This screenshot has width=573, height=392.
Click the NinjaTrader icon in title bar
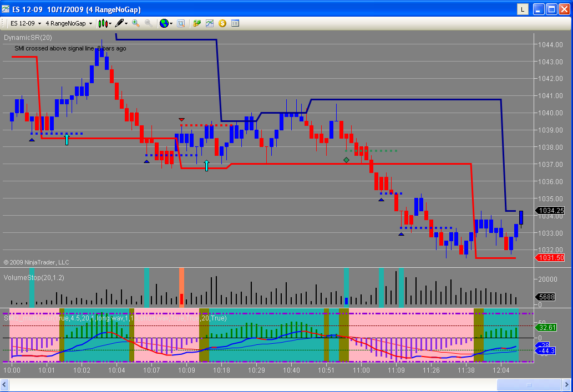tap(6, 9)
